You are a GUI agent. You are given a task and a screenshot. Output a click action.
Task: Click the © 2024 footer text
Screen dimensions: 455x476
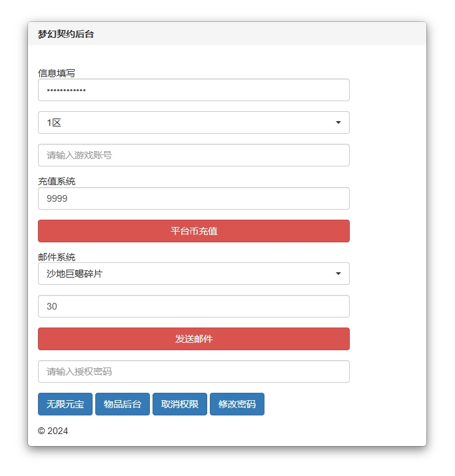pos(53,431)
